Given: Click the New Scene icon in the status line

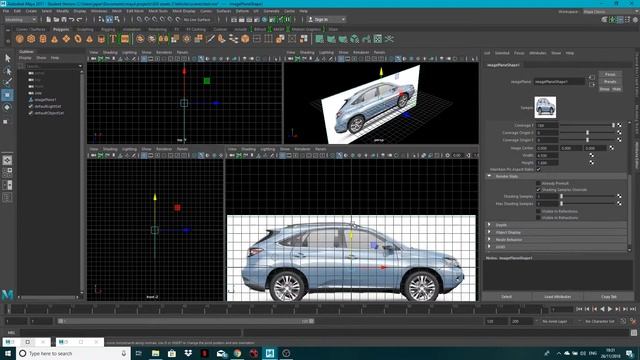Looking at the screenshot, I should coord(49,19).
